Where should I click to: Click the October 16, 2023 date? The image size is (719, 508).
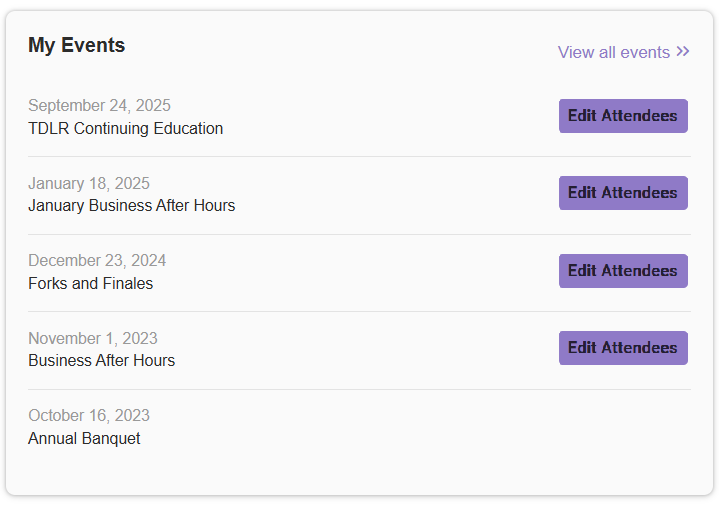tap(89, 415)
